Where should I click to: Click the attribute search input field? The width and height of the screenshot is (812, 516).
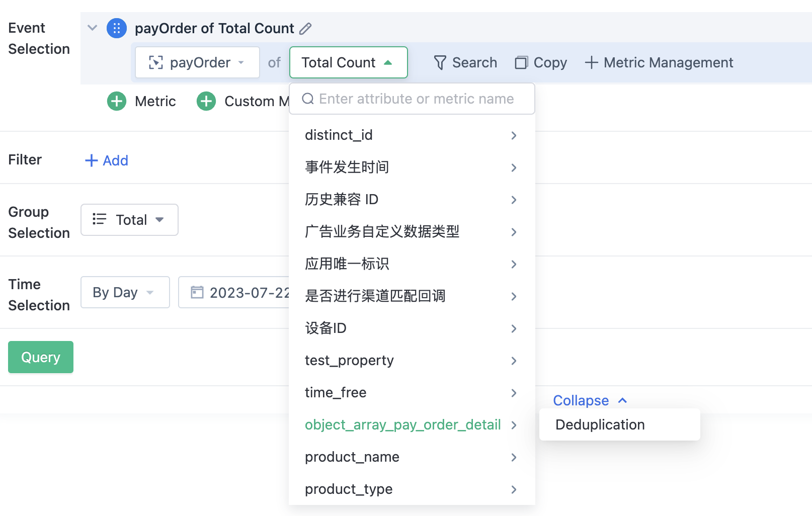(x=413, y=99)
